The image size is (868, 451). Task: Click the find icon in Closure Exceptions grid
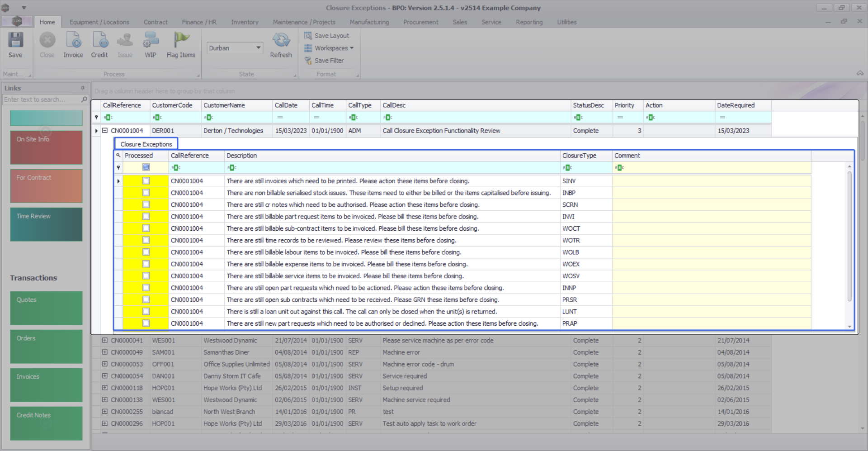[x=118, y=156]
